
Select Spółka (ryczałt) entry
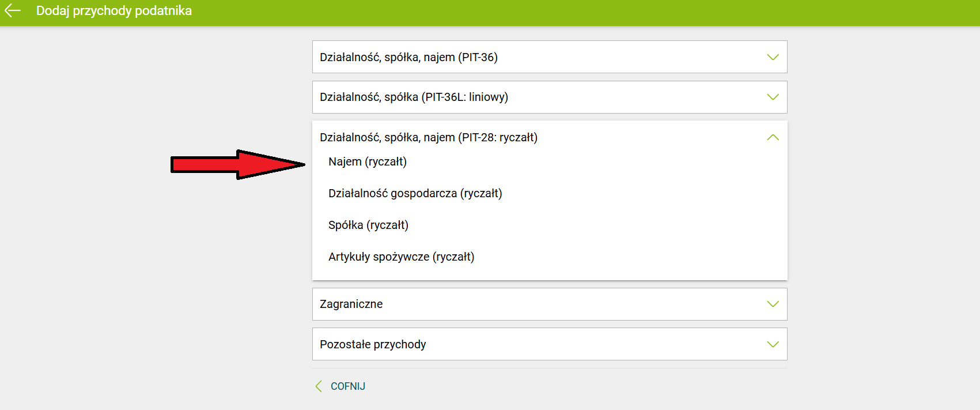pyautogui.click(x=368, y=225)
